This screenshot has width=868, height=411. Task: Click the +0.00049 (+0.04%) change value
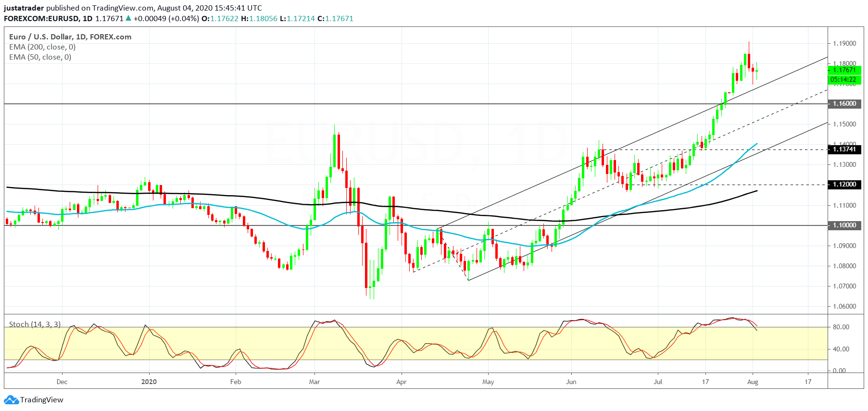[x=166, y=19]
